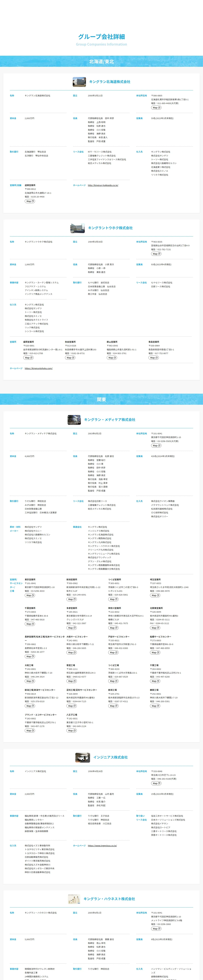Screen dimensions: 203x980
Task: Open Map for 埼玉営業所
Action: pos(155,595)
